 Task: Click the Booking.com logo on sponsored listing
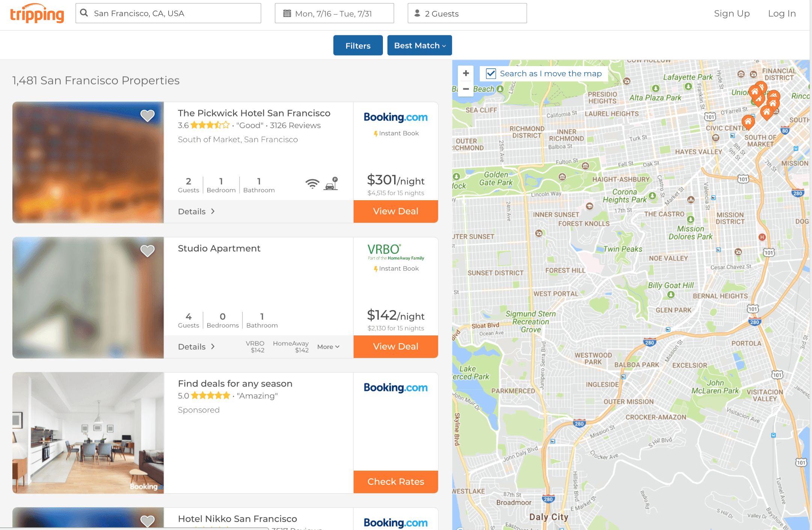pos(396,388)
